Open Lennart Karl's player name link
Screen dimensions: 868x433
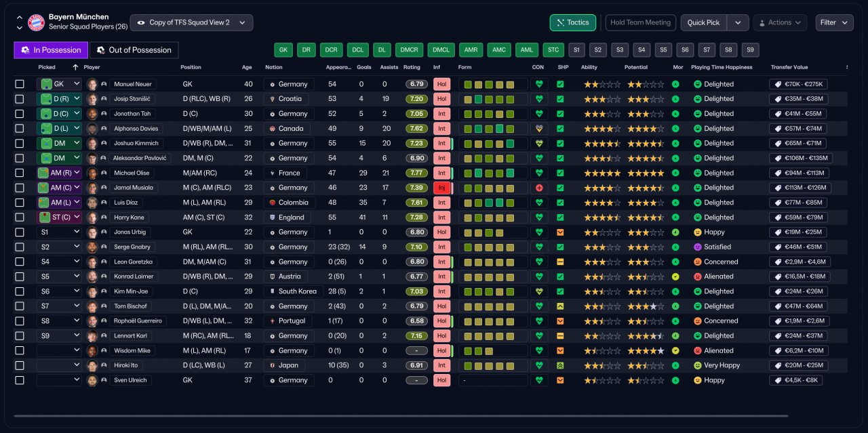[132, 336]
